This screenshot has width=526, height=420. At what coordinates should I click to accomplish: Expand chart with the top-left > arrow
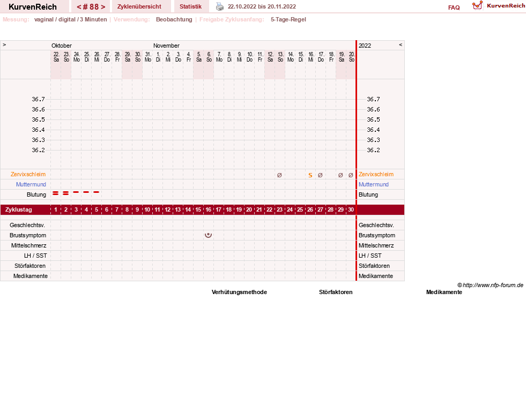point(4,44)
